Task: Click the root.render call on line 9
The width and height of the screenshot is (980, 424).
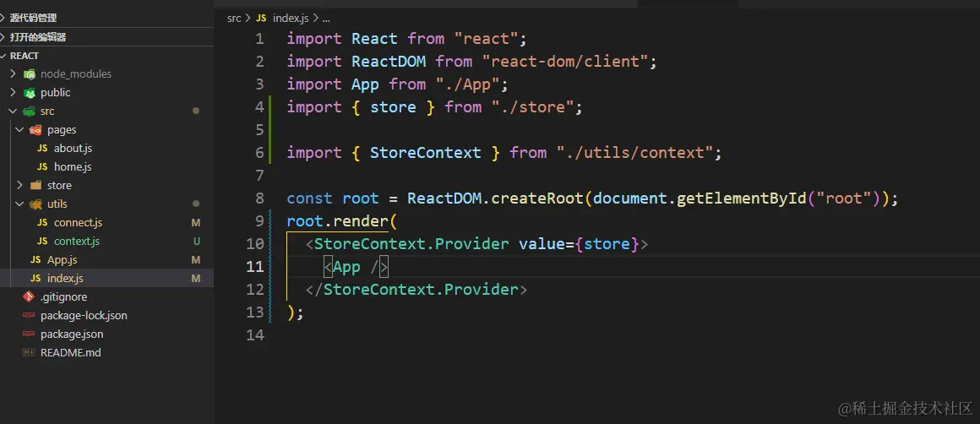Action: pyautogui.click(x=337, y=221)
